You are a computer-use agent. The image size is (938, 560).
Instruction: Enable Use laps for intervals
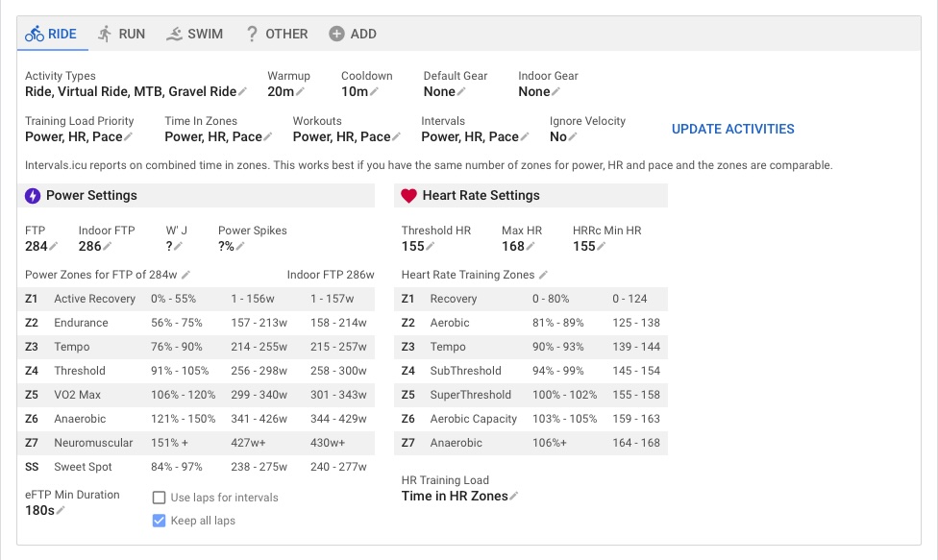[x=160, y=497]
